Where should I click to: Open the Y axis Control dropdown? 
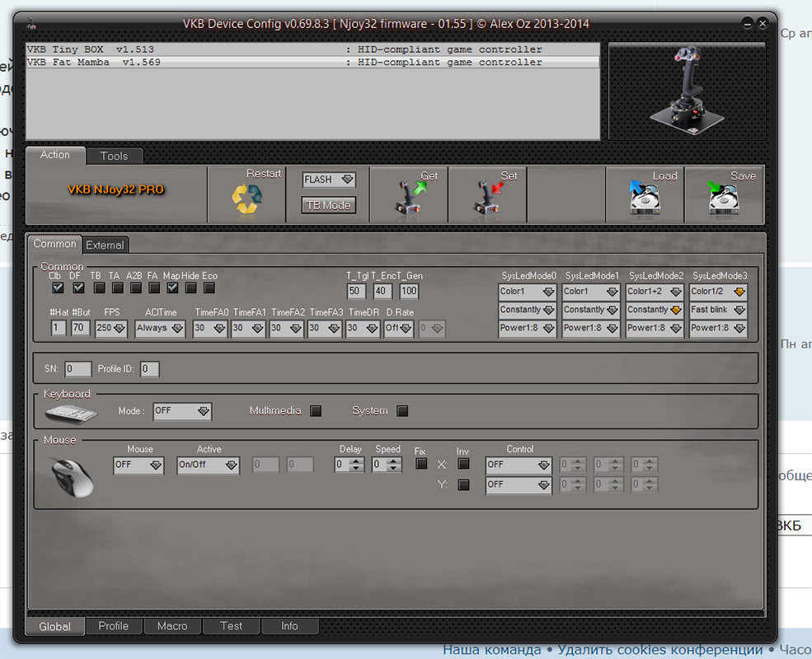(519, 485)
